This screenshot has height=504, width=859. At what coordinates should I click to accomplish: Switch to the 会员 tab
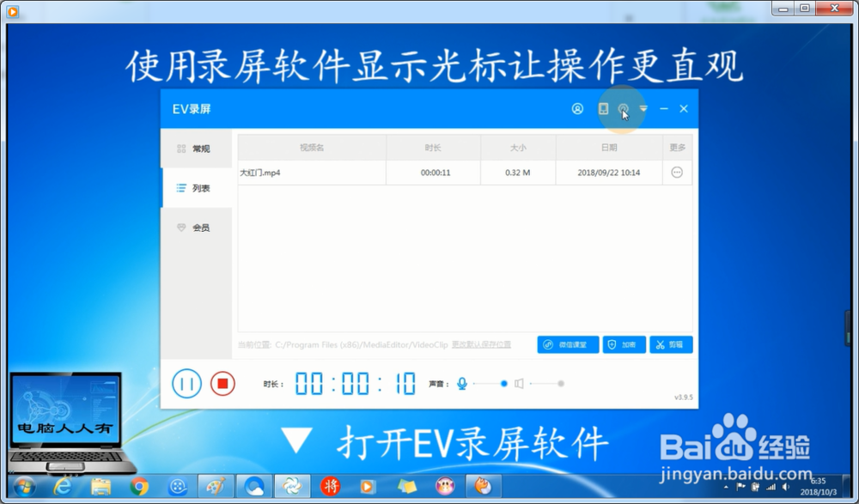(x=196, y=228)
